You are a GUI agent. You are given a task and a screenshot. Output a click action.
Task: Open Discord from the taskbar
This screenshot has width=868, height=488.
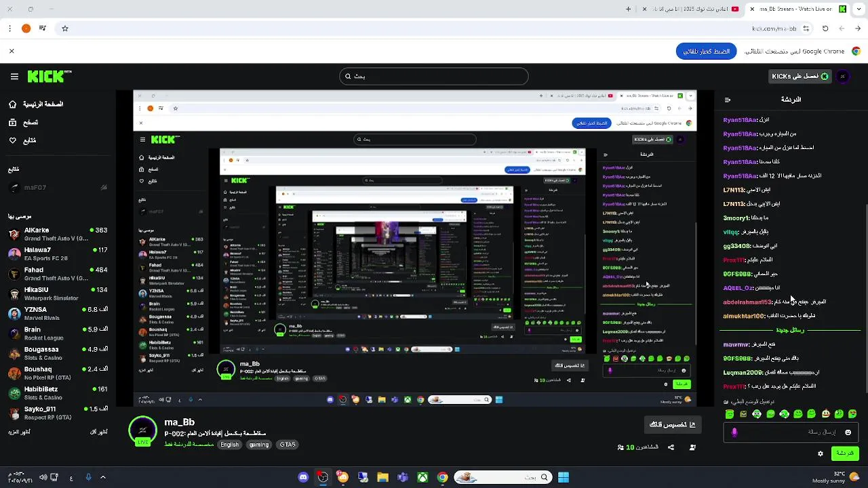pyautogui.click(x=303, y=477)
